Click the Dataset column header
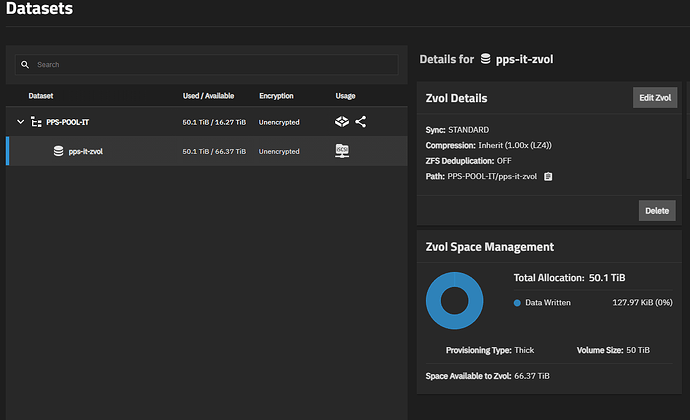 (41, 96)
